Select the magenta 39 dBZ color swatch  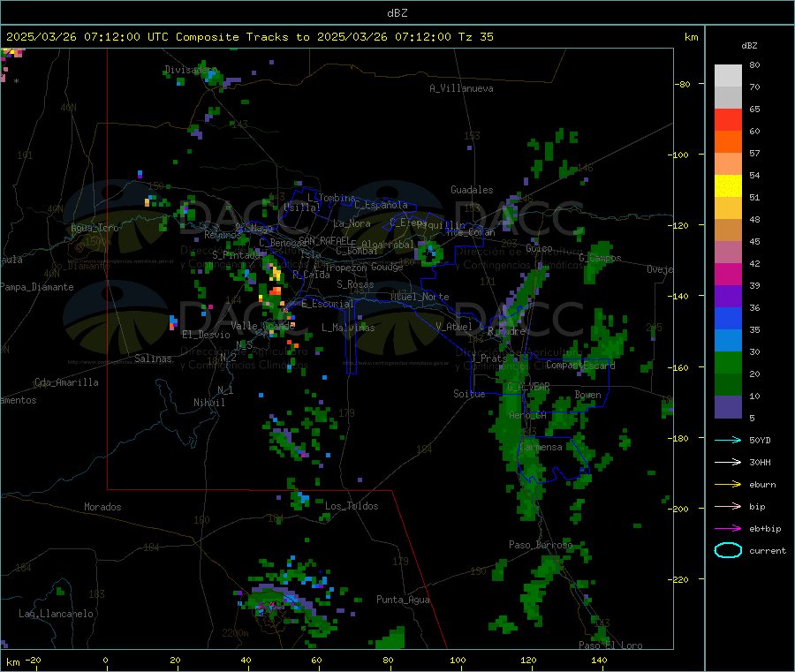click(728, 274)
